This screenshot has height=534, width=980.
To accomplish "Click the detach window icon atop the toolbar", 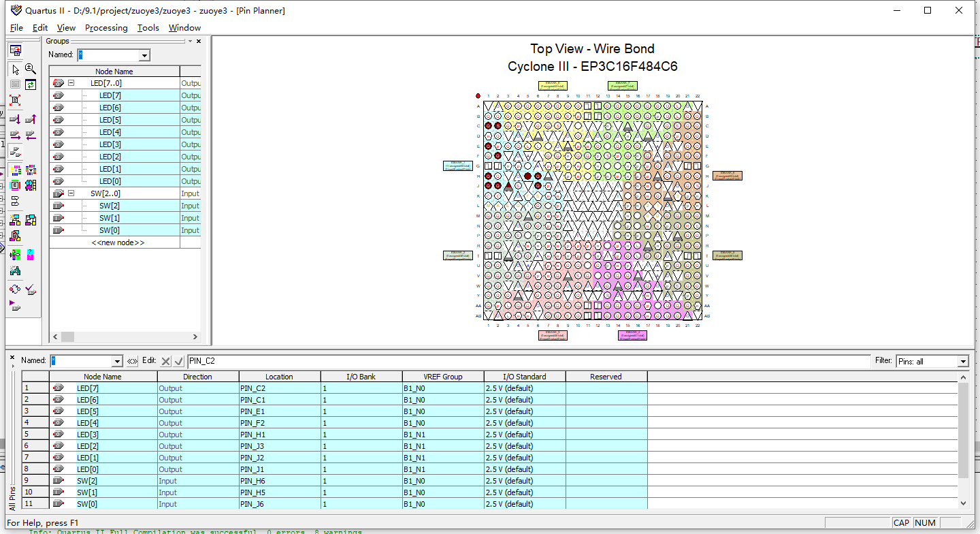I will 15,50.
